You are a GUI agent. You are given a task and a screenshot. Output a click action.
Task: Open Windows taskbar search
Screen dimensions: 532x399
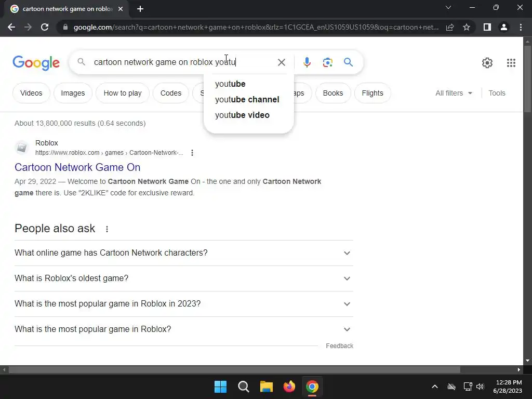243,387
